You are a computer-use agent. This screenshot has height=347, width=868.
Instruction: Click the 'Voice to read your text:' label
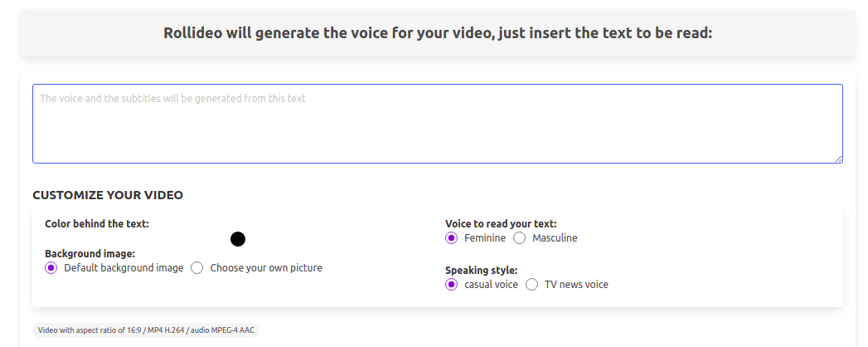click(501, 223)
